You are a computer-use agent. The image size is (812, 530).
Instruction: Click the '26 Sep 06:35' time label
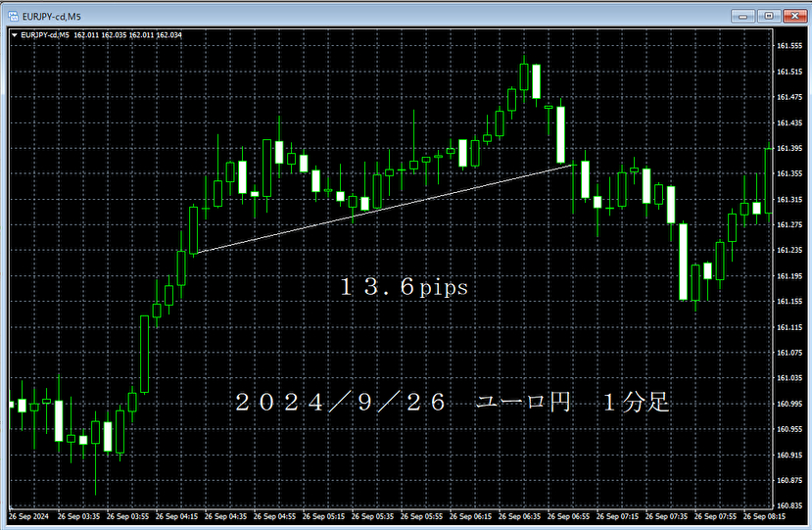click(519, 516)
